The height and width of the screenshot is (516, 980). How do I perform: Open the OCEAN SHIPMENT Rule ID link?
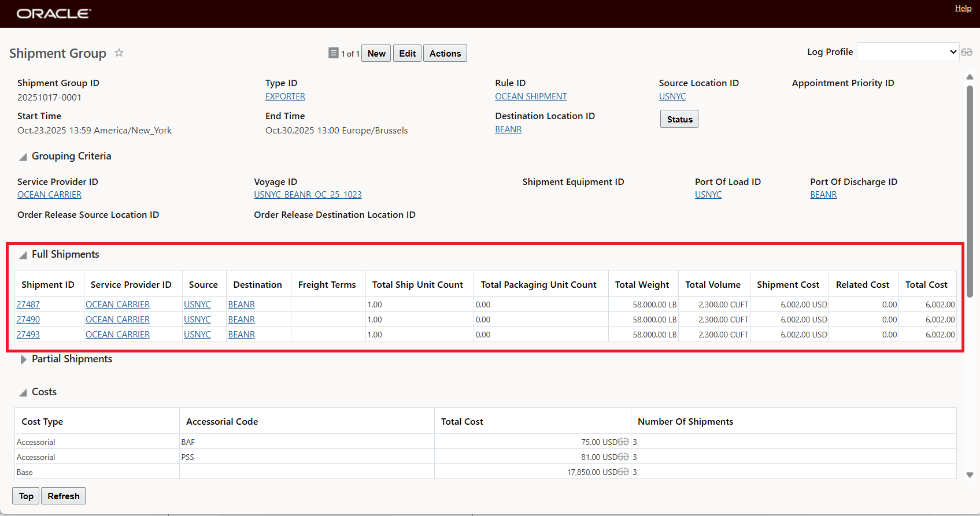(x=531, y=96)
